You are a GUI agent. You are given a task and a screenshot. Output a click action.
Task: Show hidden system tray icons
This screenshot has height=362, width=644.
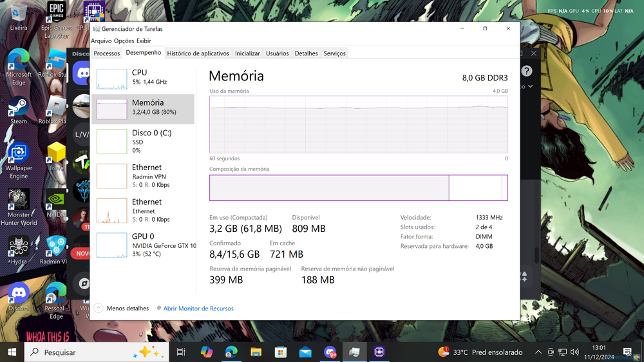tap(538, 352)
